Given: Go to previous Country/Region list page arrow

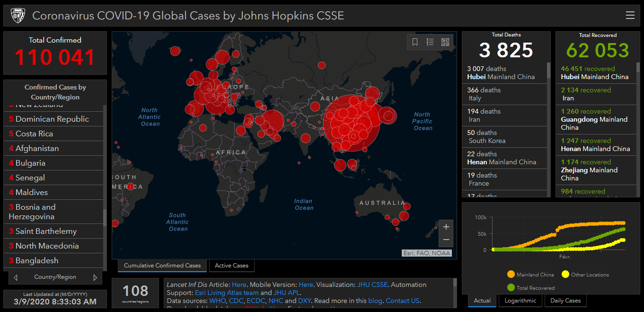Looking at the screenshot, I should point(16,277).
